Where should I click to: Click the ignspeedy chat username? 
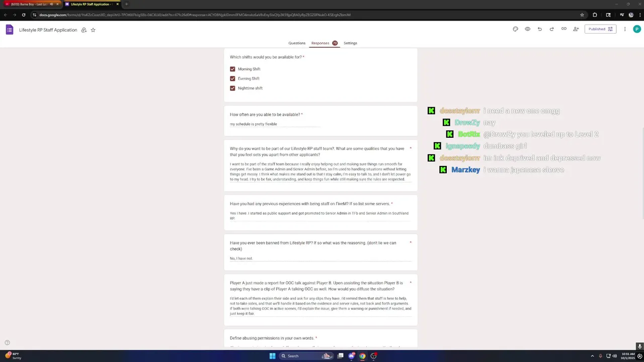coord(463,146)
